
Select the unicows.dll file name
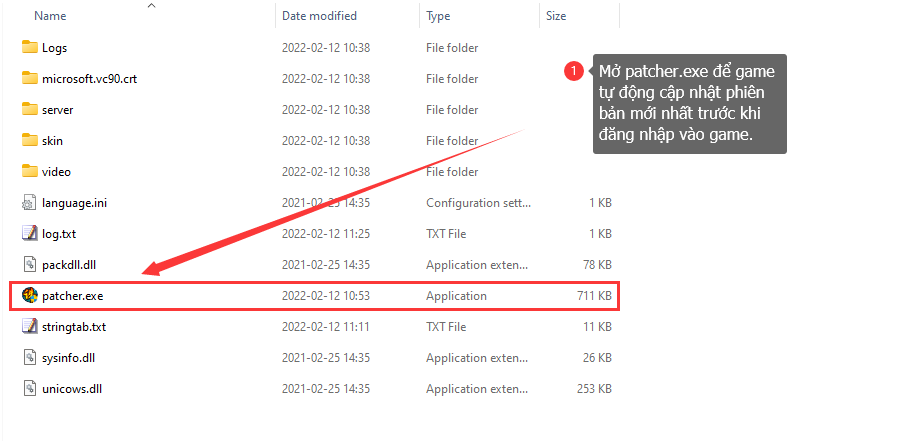click(x=73, y=389)
